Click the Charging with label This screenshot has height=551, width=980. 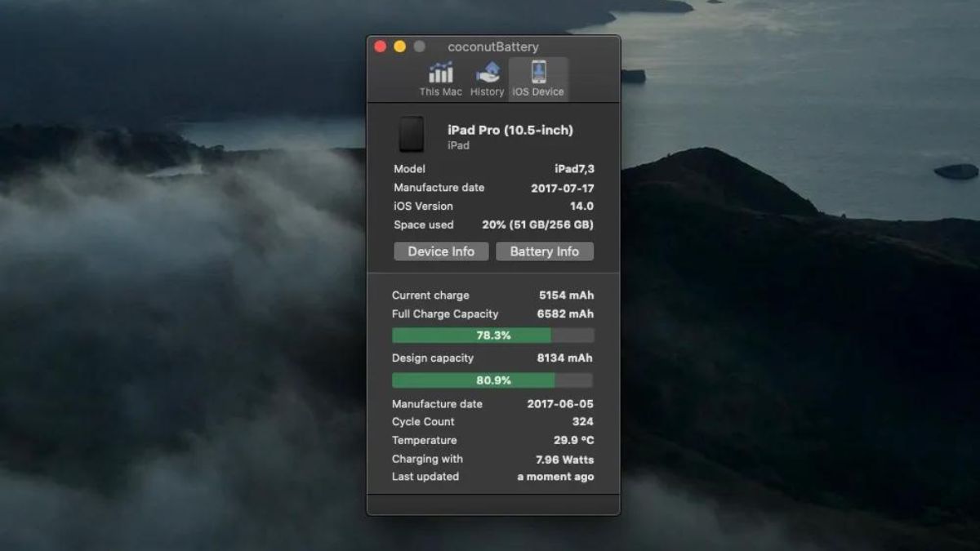427,460
